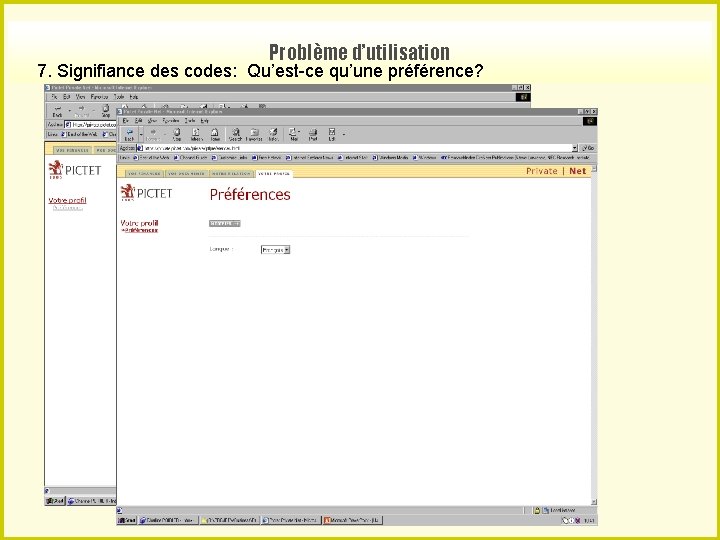This screenshot has width=720, height=540.
Task: Select second yellow site tab in front window
Action: tap(186, 174)
